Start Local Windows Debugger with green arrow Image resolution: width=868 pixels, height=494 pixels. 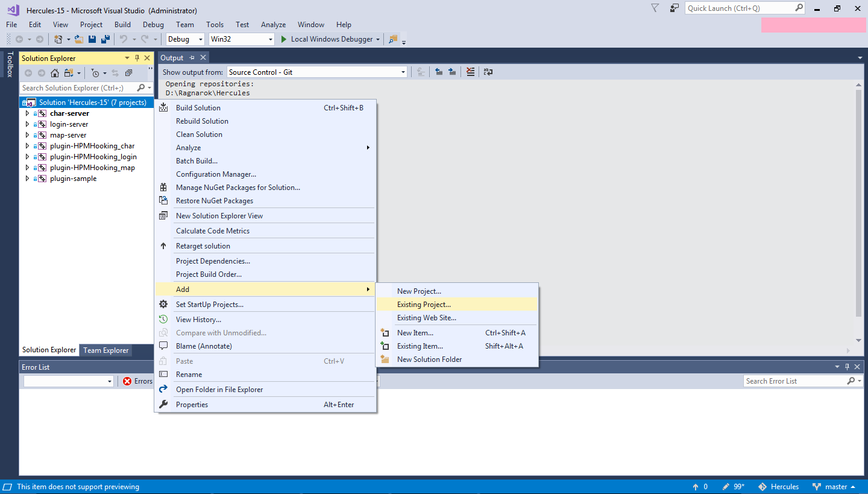click(x=284, y=39)
